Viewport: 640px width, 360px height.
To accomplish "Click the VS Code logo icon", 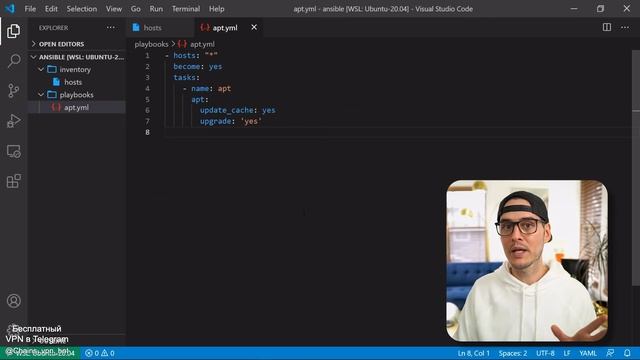I will [10, 9].
